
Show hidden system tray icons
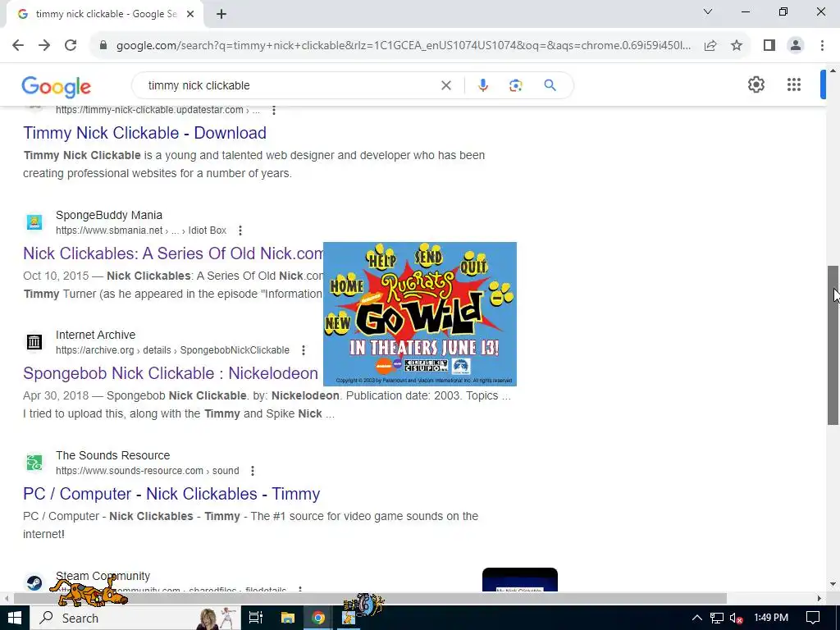click(697, 618)
